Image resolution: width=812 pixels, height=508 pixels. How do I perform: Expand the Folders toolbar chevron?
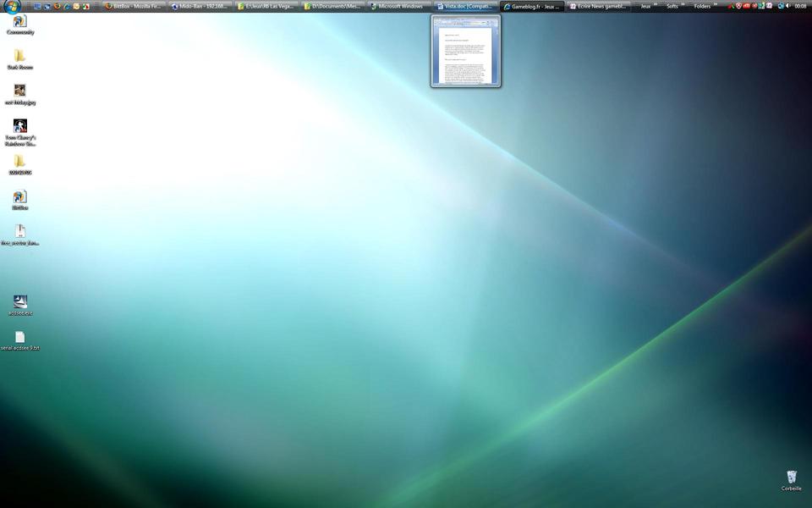pyautogui.click(x=715, y=4)
